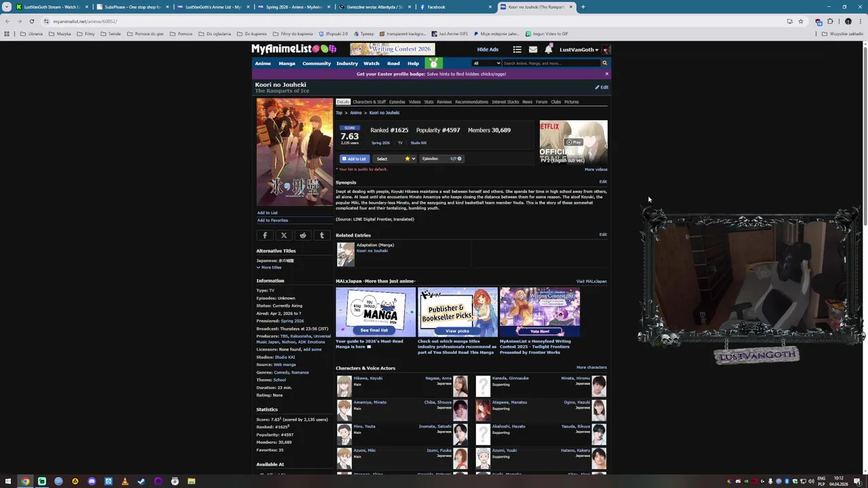Open new browser tab plus button

coord(583,7)
